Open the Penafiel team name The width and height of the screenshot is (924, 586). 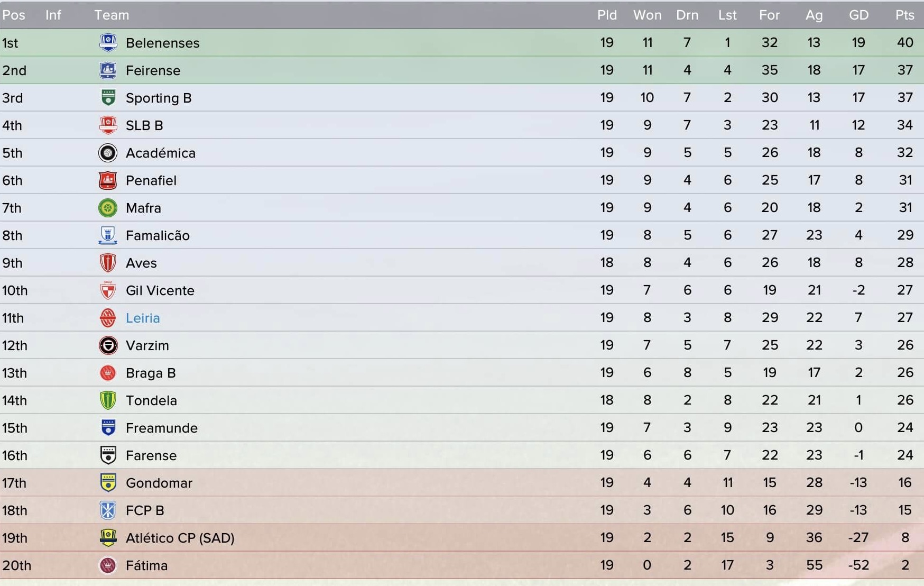pos(151,180)
